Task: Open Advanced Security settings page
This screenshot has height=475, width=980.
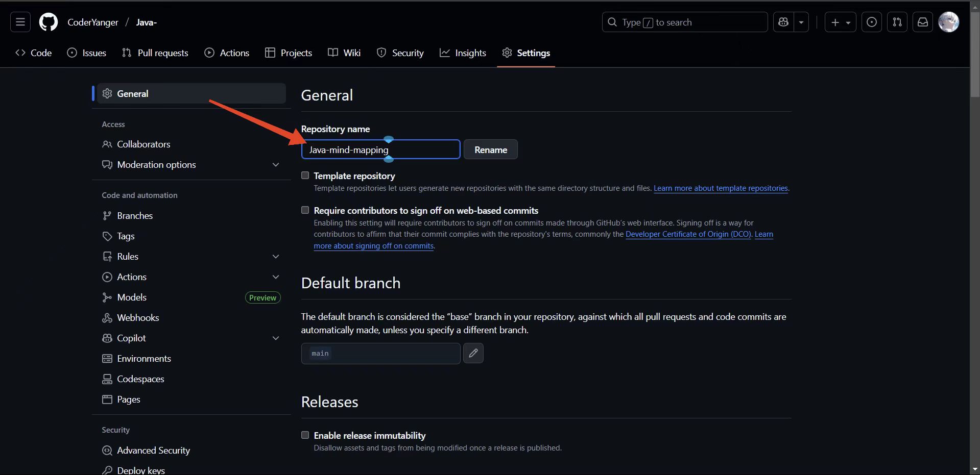Action: click(x=192, y=451)
